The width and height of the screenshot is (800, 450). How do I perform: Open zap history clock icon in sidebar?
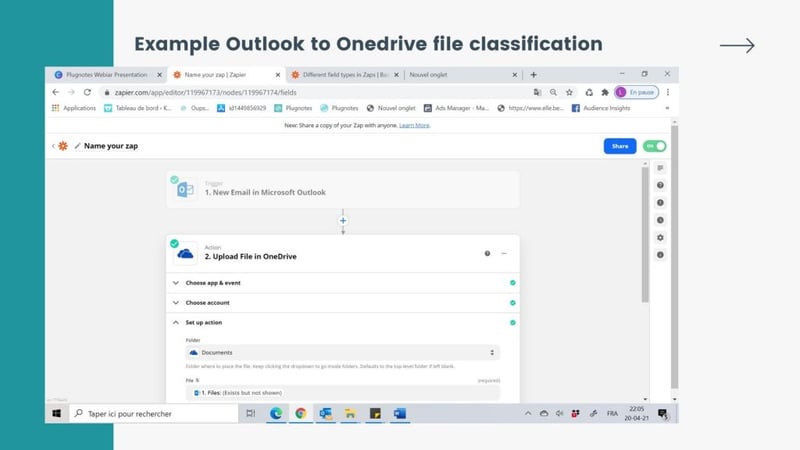[x=660, y=220]
